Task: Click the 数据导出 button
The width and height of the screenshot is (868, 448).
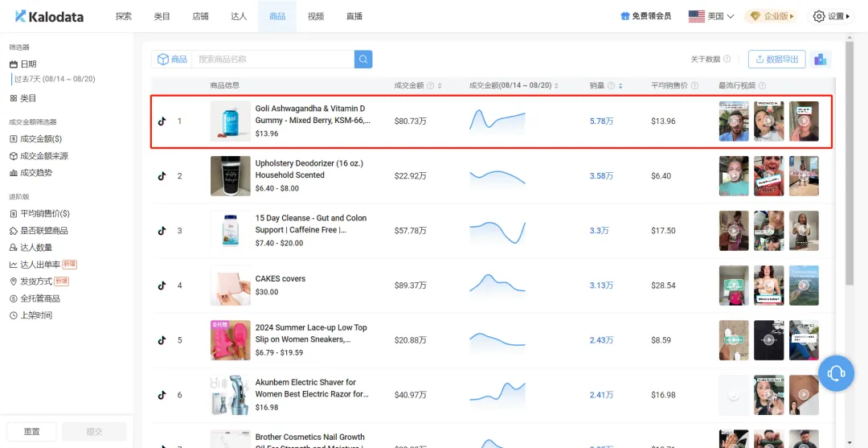Action: 776,60
